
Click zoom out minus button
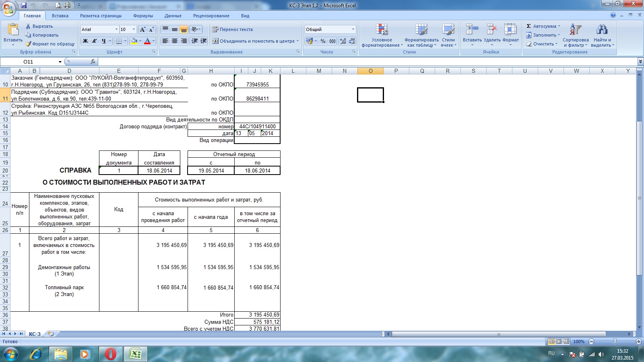(x=591, y=341)
